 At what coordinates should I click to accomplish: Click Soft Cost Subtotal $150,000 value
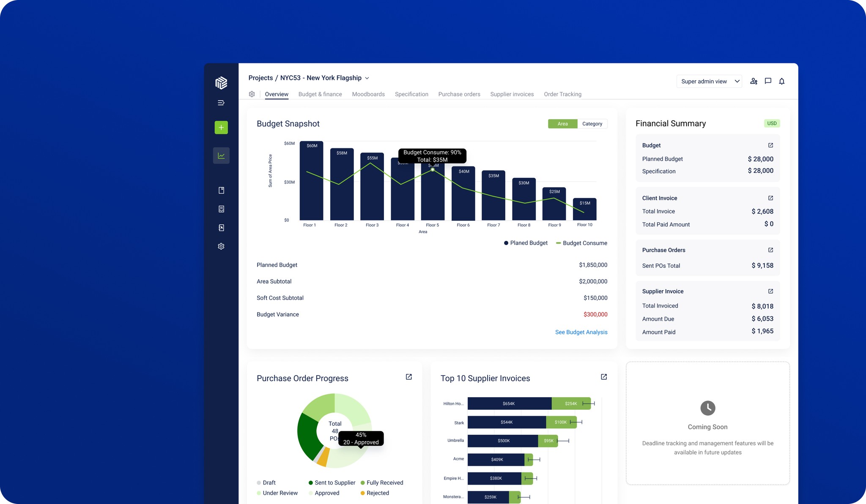pyautogui.click(x=595, y=298)
